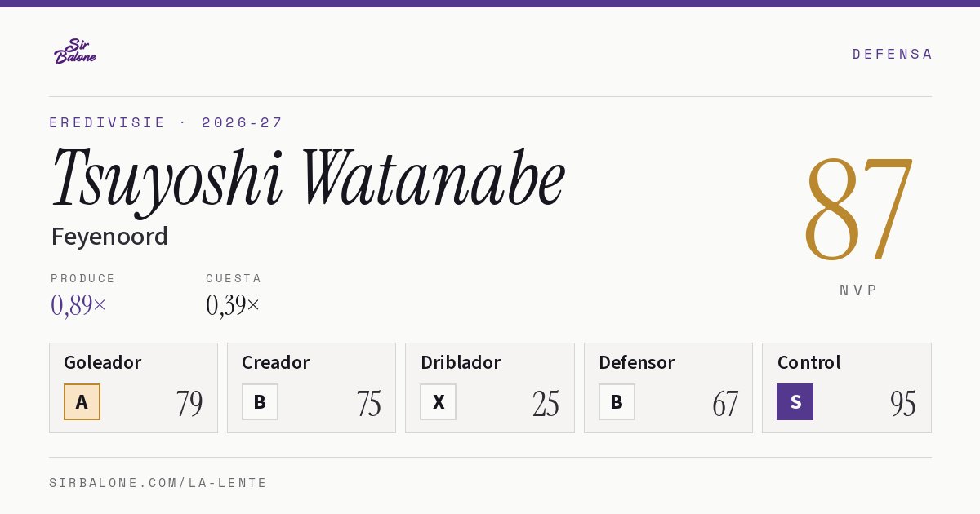Select the Eredivisie 2026-27 season label
980x514 pixels.
click(x=166, y=122)
